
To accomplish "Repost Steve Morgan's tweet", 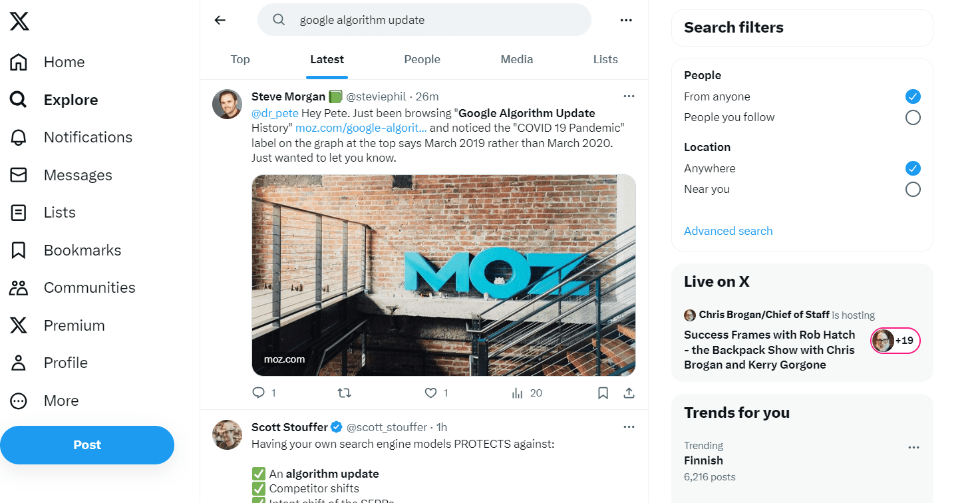I will click(344, 393).
